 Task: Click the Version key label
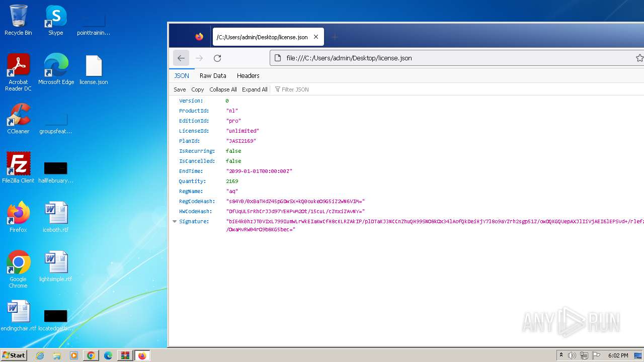(191, 101)
